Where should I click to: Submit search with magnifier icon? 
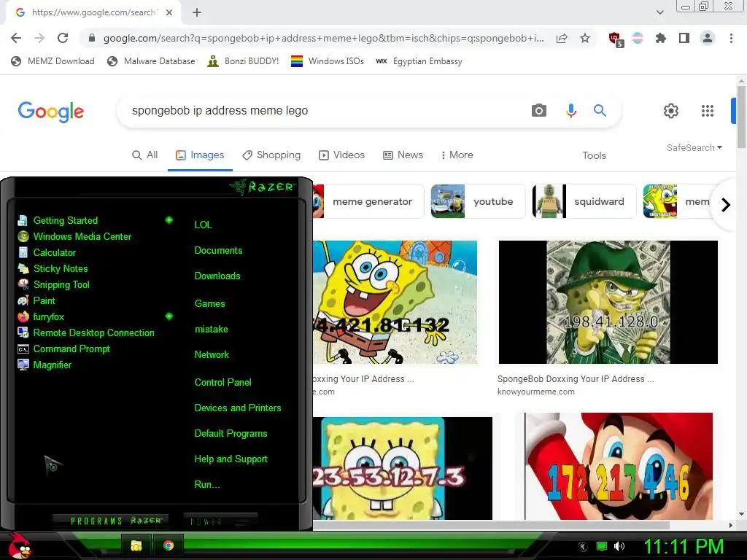coord(600,111)
